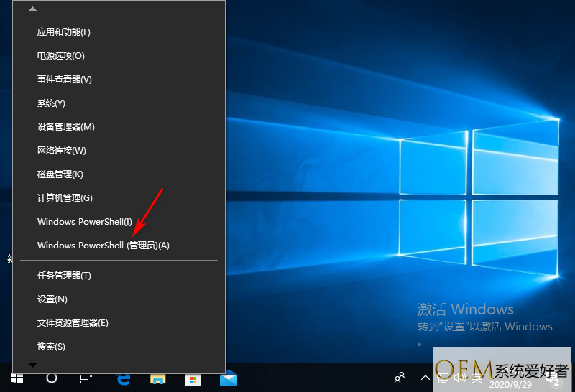Screen dimensions: 575x392
Task: Open 设备管理器(M) from menu
Action: (66, 127)
